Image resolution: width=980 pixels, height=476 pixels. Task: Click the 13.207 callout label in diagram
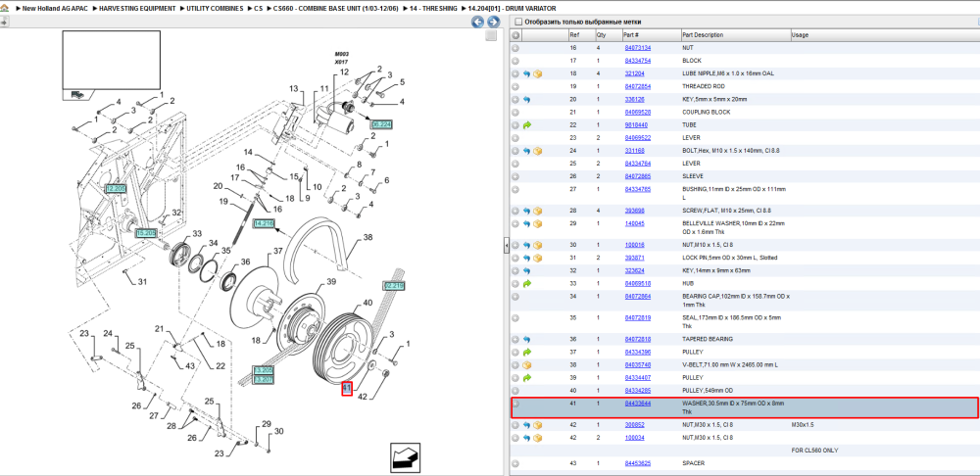pyautogui.click(x=263, y=379)
